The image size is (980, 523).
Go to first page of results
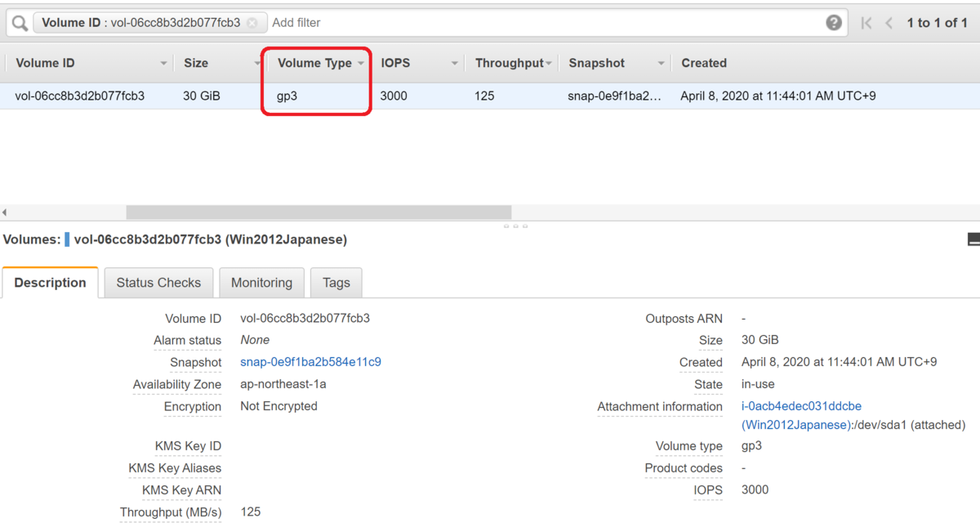[866, 23]
